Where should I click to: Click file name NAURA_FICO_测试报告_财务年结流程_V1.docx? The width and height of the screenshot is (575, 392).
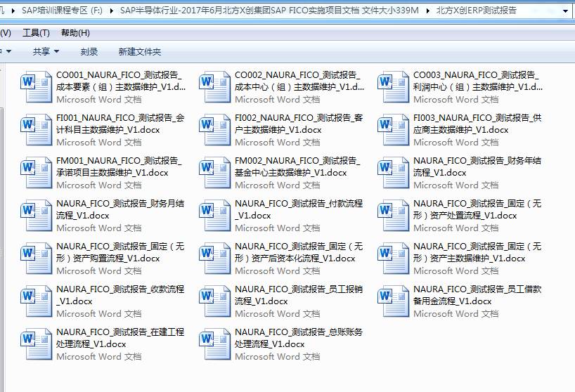[477, 166]
